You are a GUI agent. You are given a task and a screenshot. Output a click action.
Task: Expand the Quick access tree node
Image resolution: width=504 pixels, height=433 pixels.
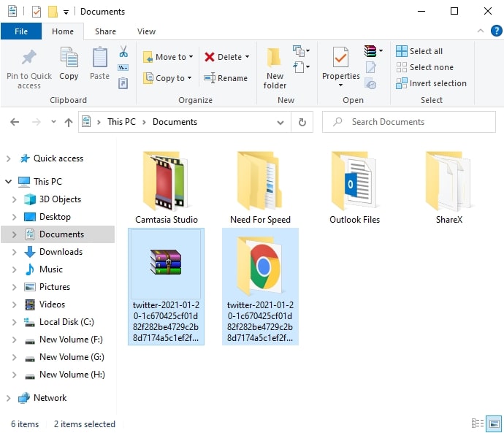[9, 158]
